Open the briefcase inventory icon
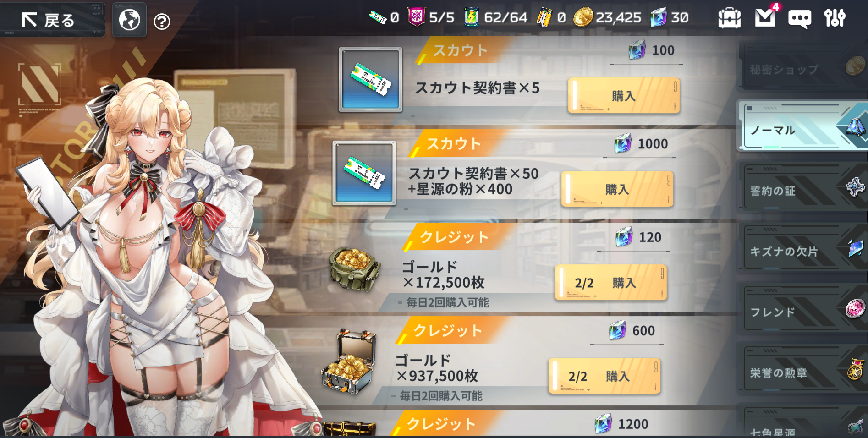The image size is (868, 438). pos(729,18)
